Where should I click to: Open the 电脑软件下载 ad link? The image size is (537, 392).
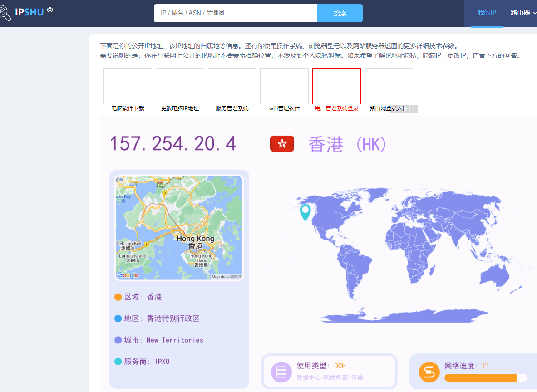(x=128, y=108)
